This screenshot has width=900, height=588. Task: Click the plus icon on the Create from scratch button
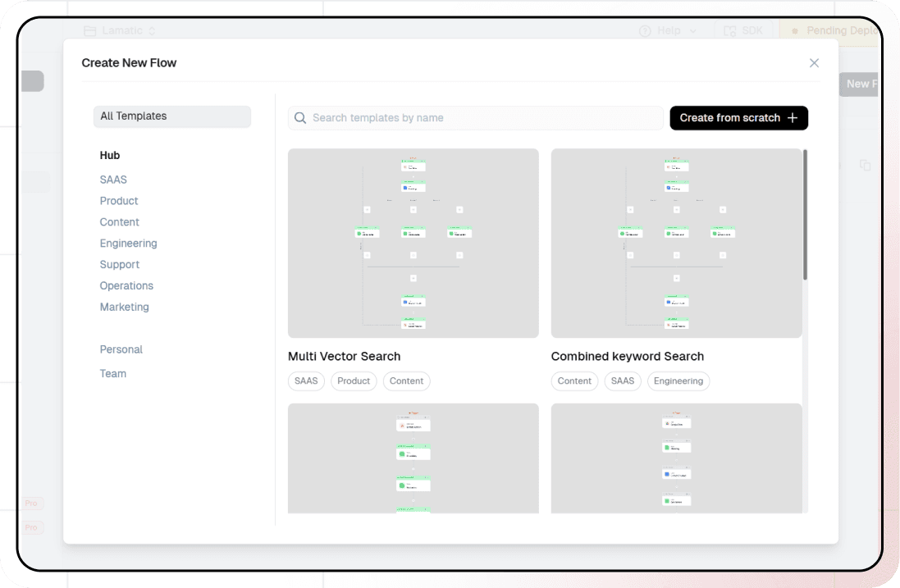(793, 118)
